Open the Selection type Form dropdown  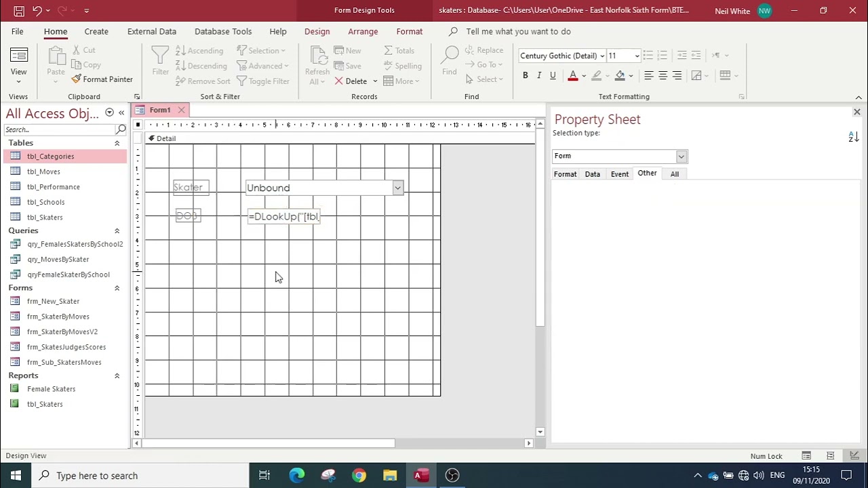pyautogui.click(x=681, y=157)
